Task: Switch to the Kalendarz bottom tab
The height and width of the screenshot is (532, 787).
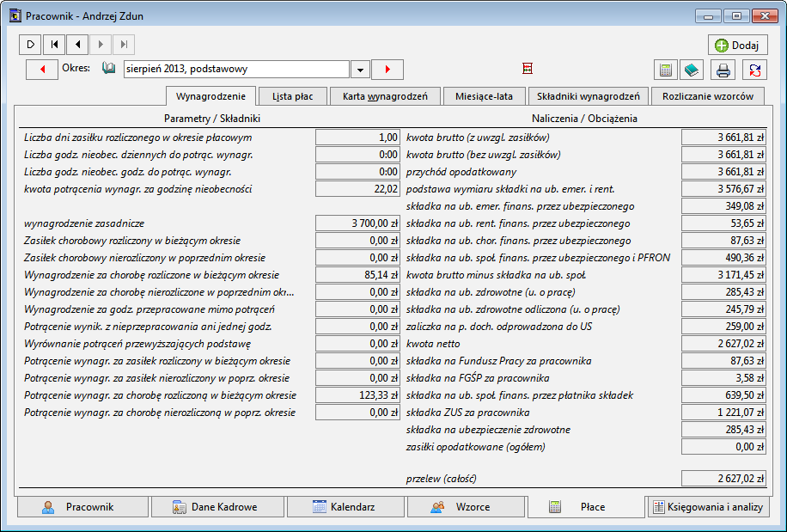Action: point(345,507)
